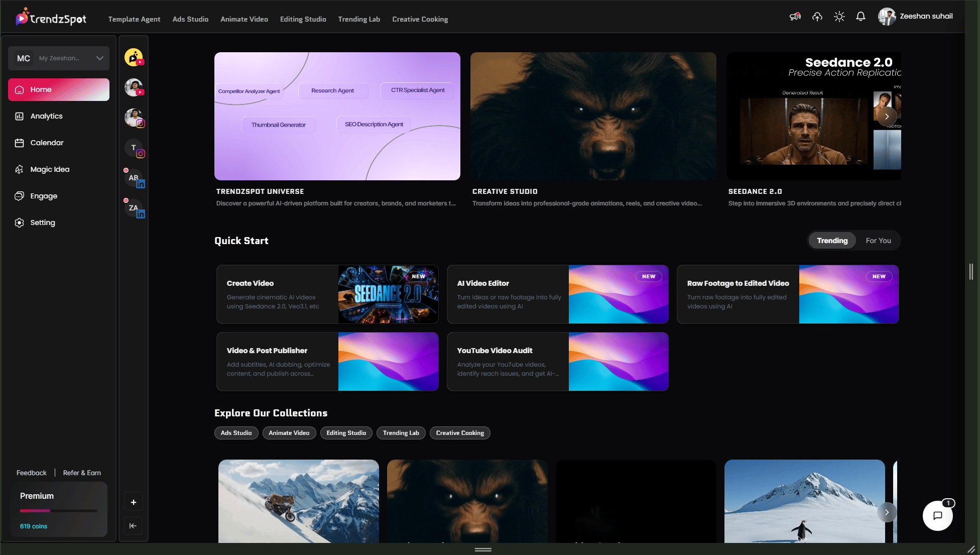Select the first YouTube channel avatar
This screenshot has width=980, height=555.
pyautogui.click(x=134, y=57)
